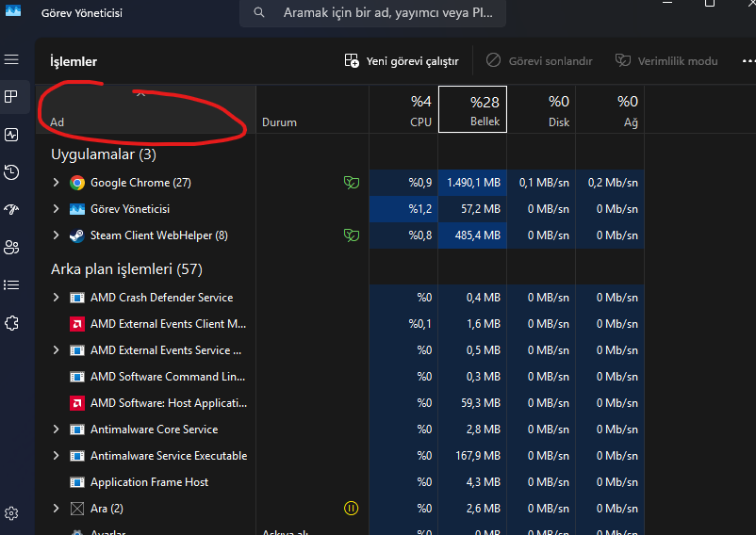Sort by the Ad column header

pyautogui.click(x=146, y=110)
